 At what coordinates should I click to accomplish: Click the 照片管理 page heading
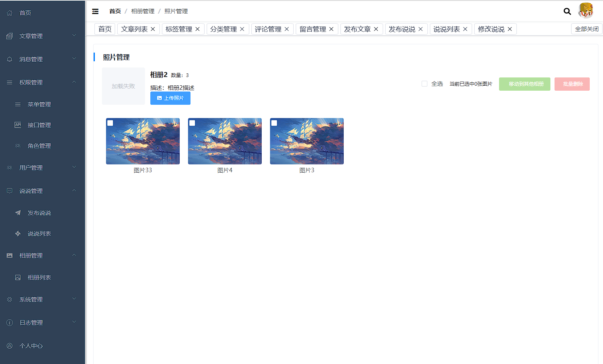coord(116,57)
